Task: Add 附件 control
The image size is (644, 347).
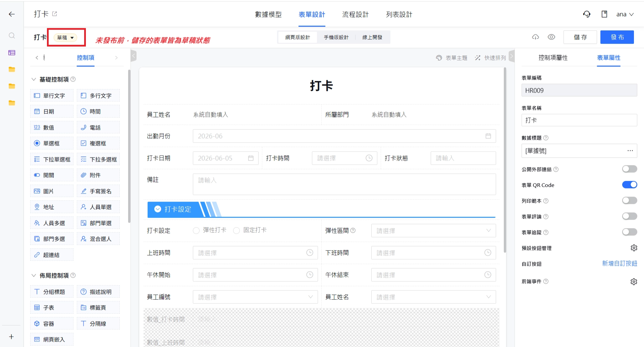Action: coord(98,175)
